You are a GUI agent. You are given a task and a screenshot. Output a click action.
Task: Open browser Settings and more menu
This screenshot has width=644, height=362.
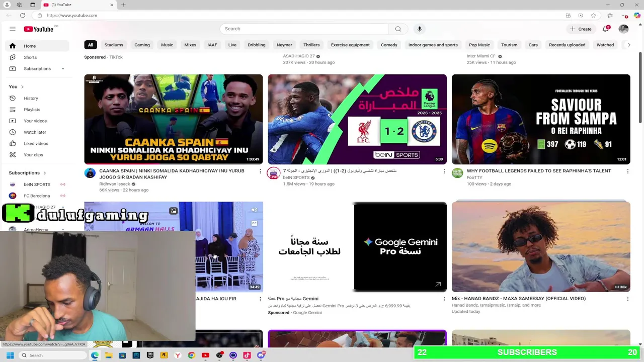(x=623, y=15)
